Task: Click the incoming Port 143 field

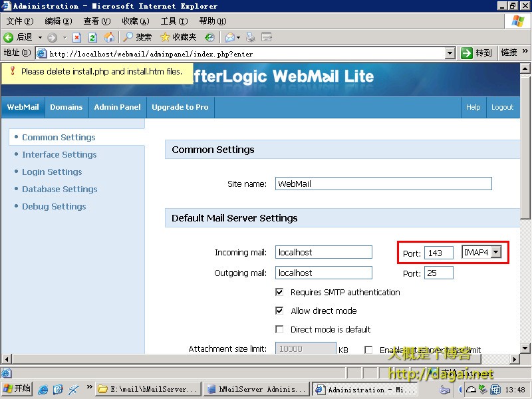Action: [439, 253]
